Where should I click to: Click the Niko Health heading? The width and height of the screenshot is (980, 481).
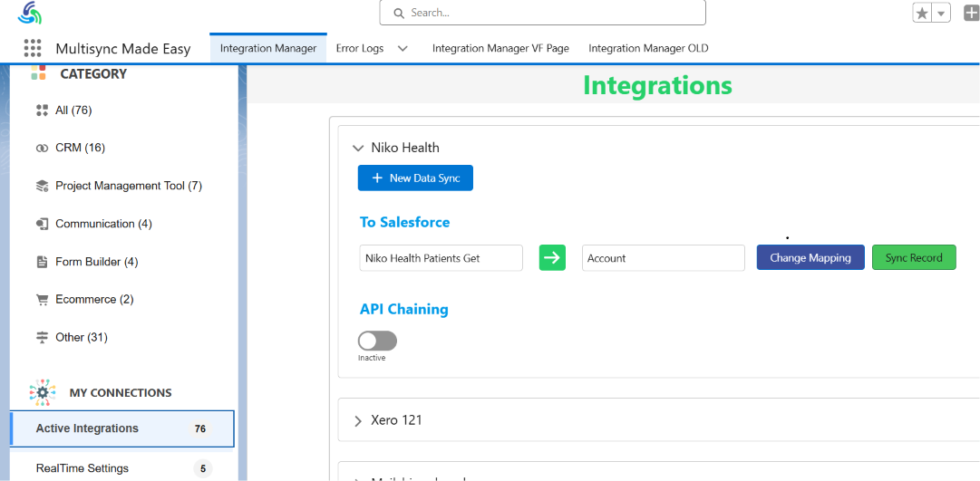(x=405, y=148)
